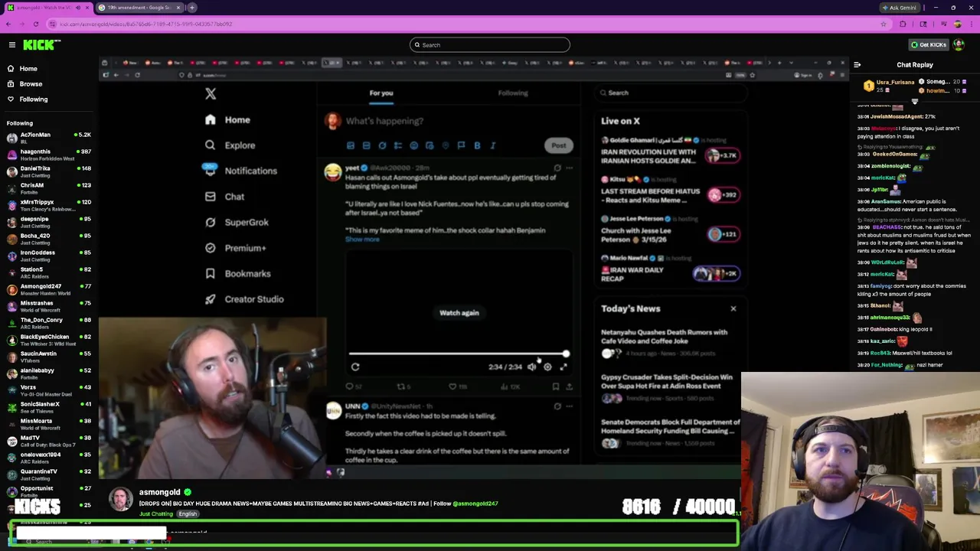The width and height of the screenshot is (980, 551).
Task: Go to the Kick logo homepage
Action: coord(38,45)
